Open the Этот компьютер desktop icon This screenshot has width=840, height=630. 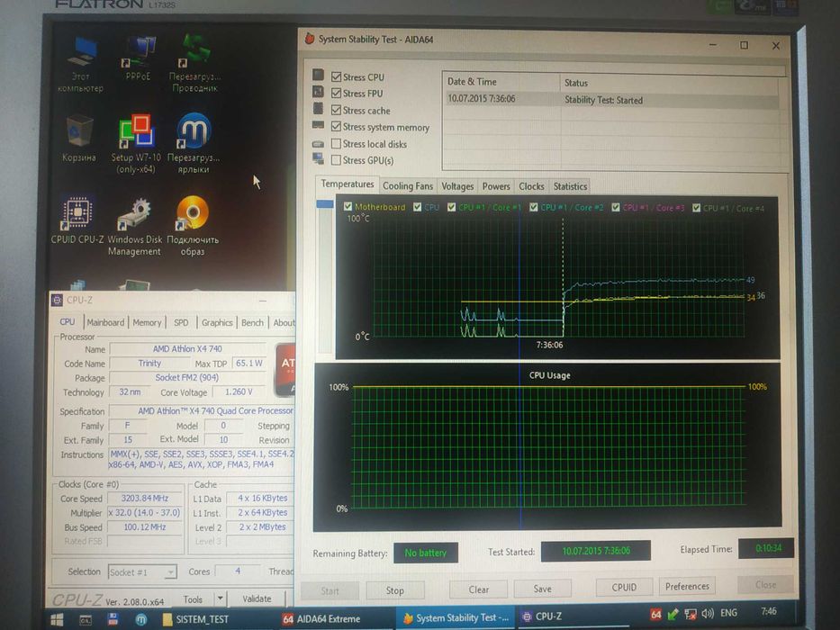[x=81, y=64]
